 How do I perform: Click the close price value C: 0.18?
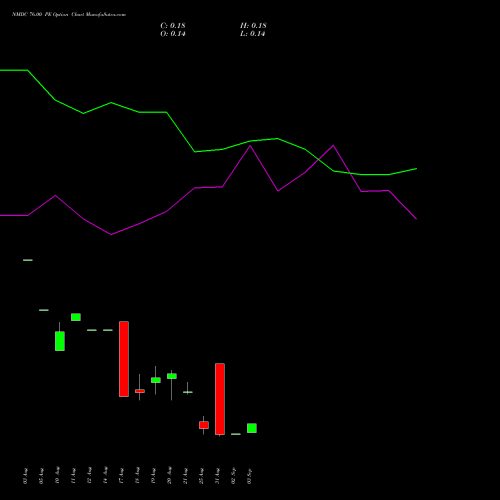(x=173, y=26)
